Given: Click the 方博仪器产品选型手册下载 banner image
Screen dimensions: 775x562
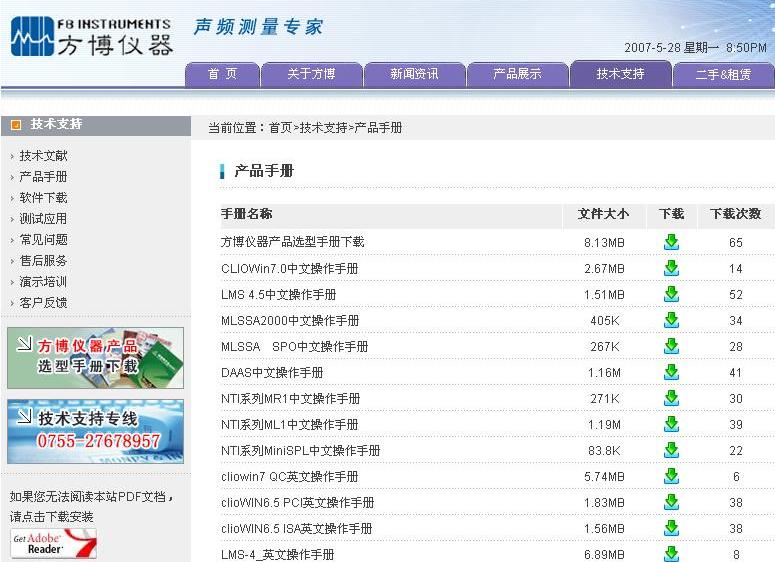Looking at the screenshot, I should pyautogui.click(x=96, y=358).
